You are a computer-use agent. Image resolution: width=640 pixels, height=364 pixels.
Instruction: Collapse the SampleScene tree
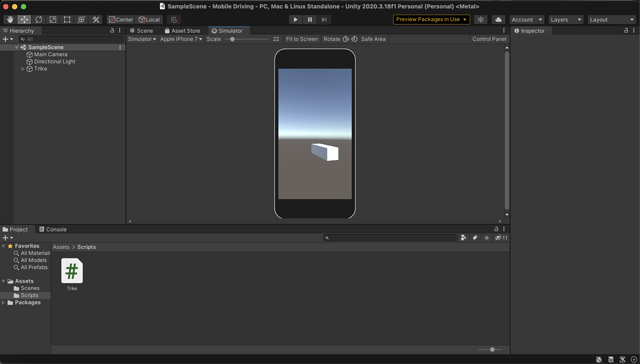(16, 47)
